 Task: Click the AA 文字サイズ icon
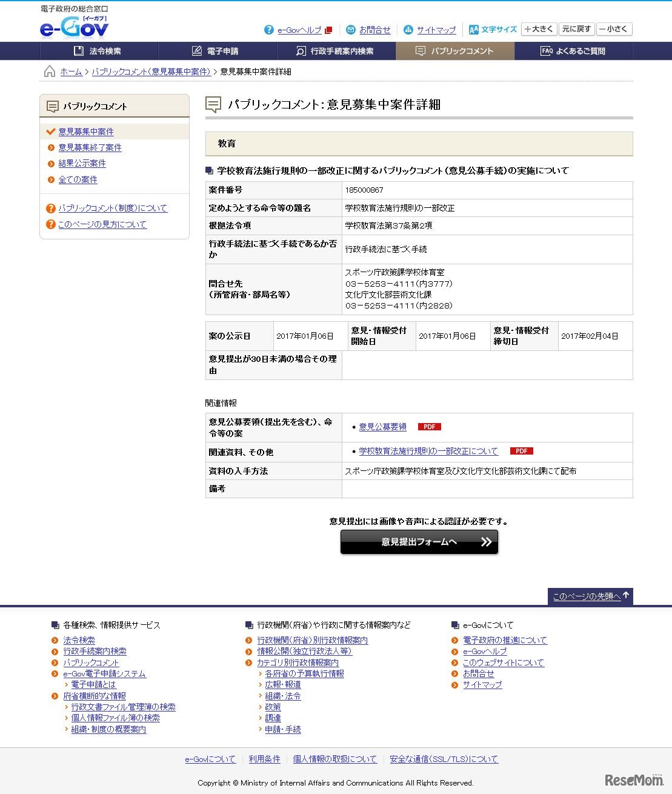[x=474, y=29]
